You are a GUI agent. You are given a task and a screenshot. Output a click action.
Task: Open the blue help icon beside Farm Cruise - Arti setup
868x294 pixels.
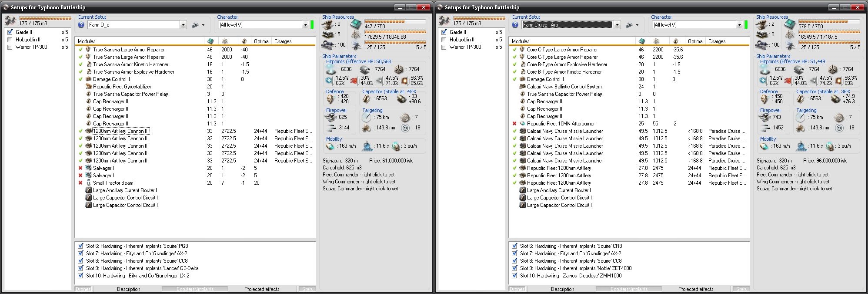pos(515,25)
